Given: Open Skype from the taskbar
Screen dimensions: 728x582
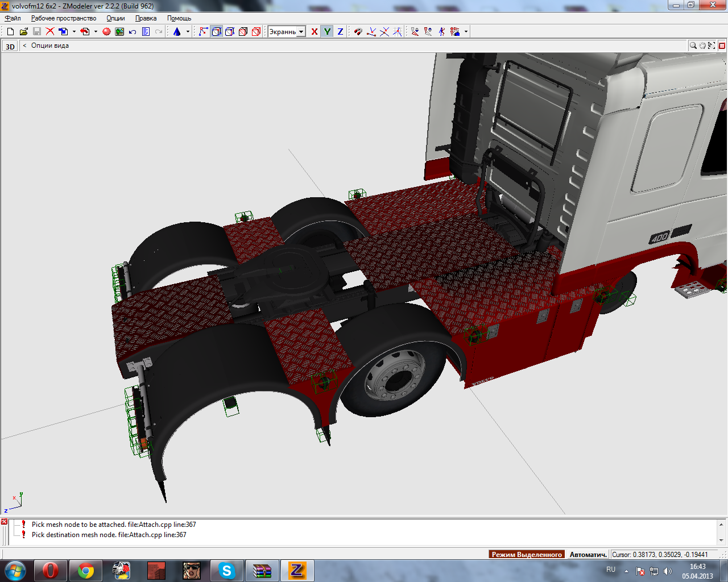Looking at the screenshot, I should pos(227,571).
